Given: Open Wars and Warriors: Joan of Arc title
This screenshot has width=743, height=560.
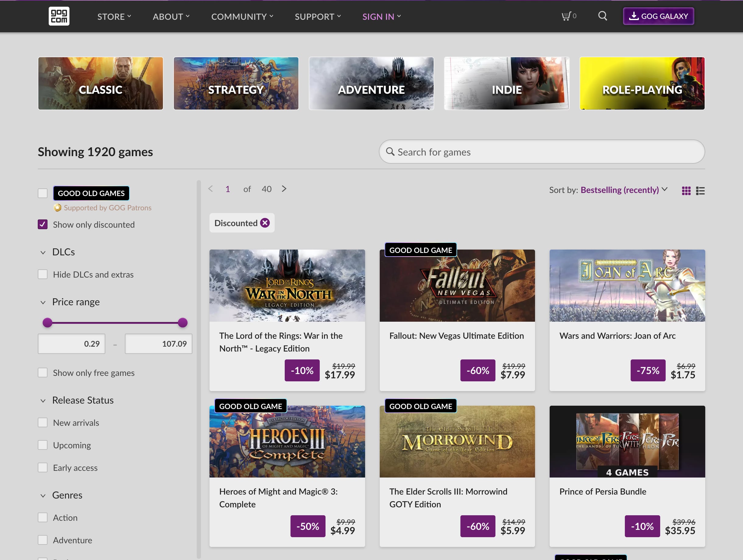Looking at the screenshot, I should (617, 336).
